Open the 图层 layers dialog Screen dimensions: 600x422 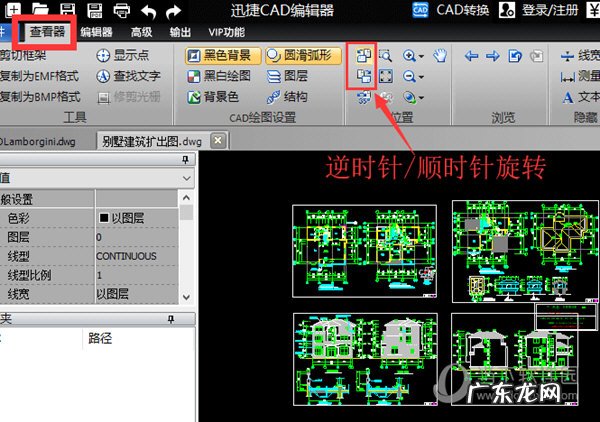click(287, 76)
